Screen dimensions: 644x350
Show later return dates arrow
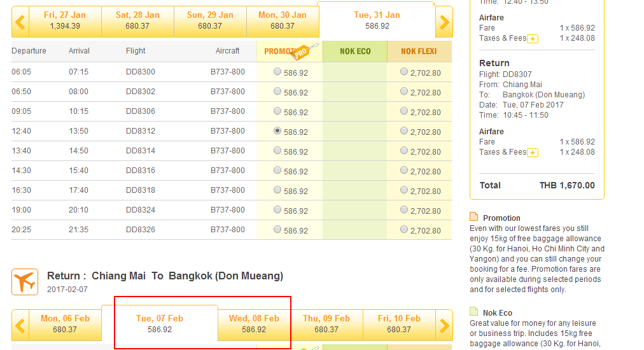click(444, 325)
